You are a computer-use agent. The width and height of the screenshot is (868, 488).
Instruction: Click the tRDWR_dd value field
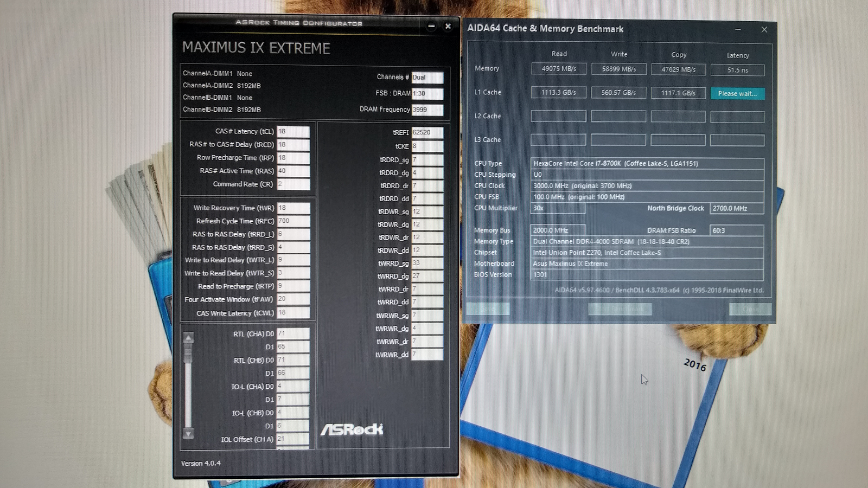point(427,251)
